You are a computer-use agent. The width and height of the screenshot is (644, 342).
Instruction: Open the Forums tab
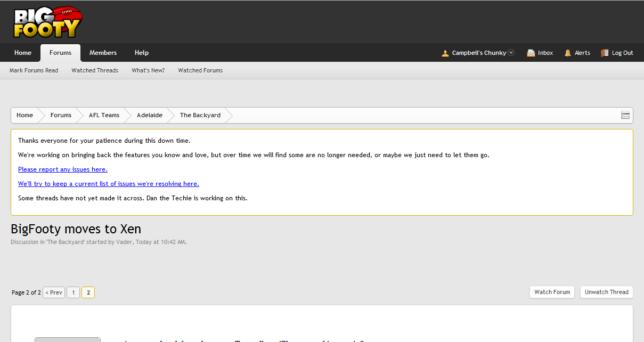coord(60,53)
